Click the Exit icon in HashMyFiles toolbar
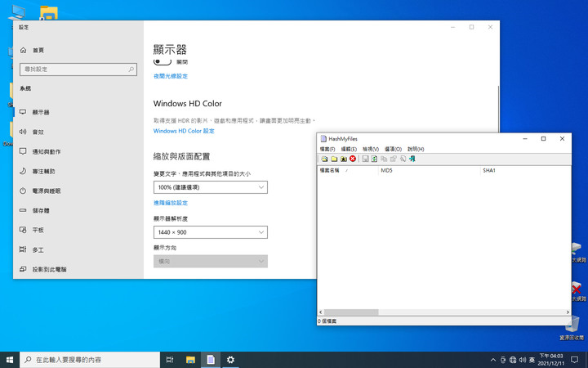Screen dimensions: 588x368 pos(412,159)
